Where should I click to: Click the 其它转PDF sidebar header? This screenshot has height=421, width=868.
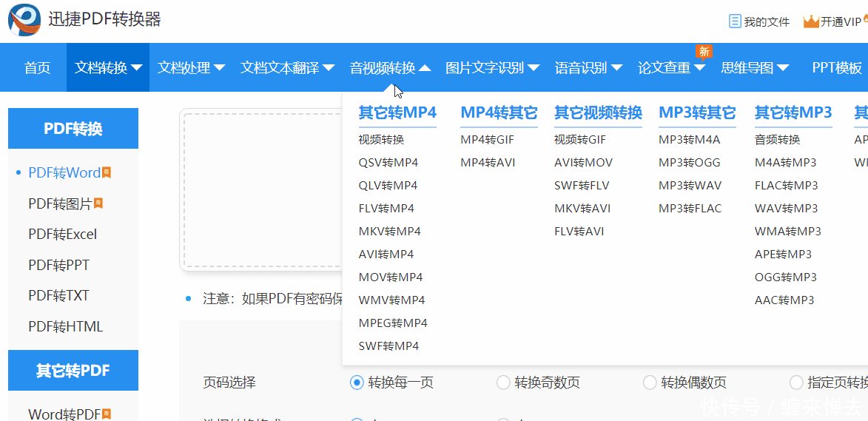(73, 370)
